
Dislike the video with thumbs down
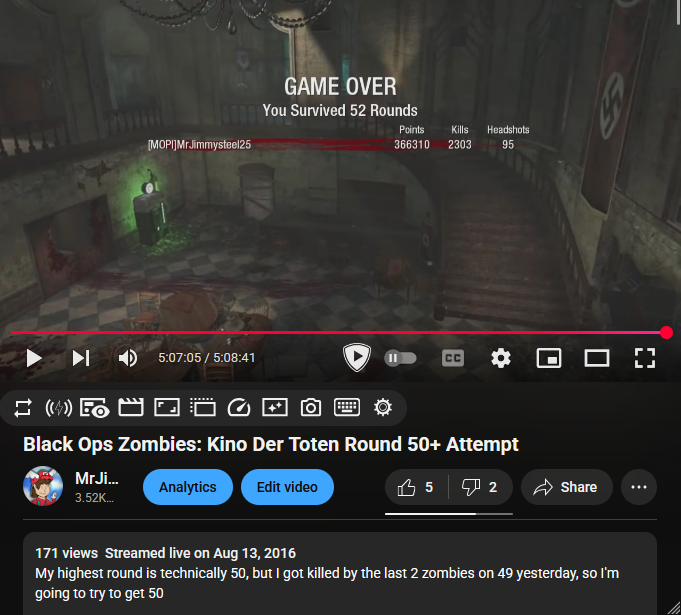[480, 487]
